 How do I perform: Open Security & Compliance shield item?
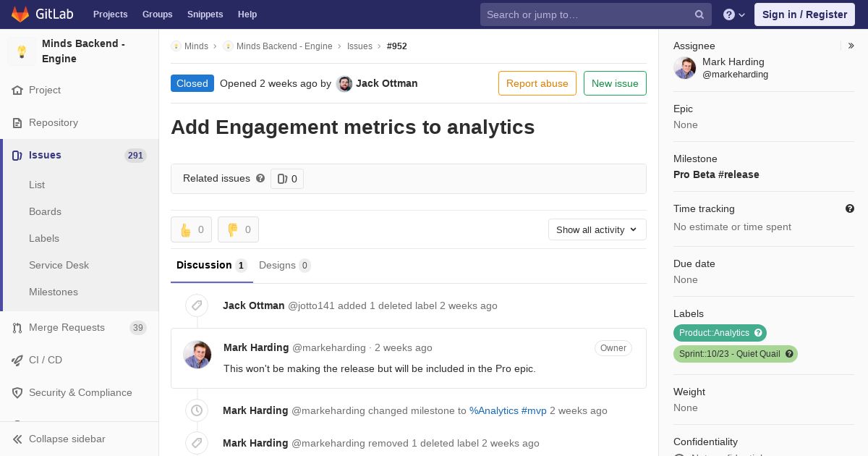(80, 392)
